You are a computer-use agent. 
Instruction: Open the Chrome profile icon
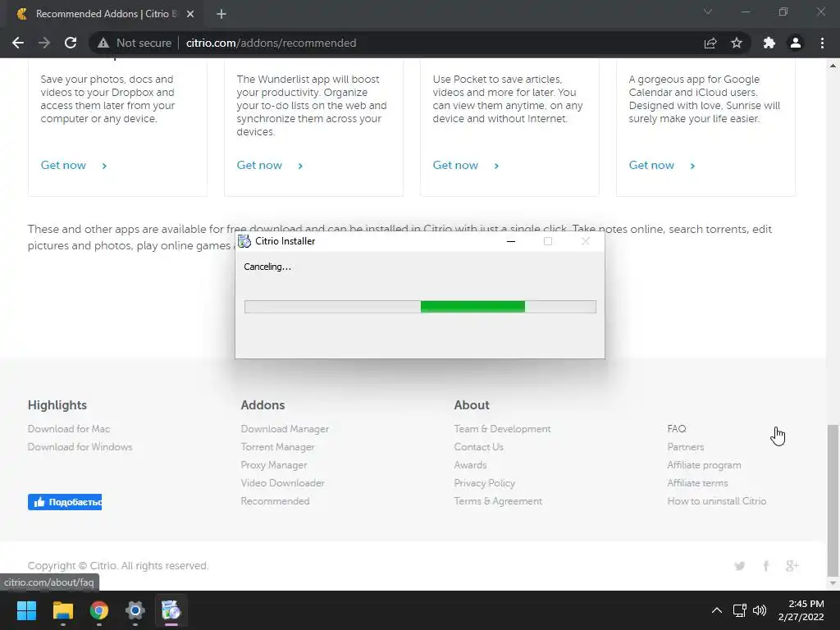[796, 43]
